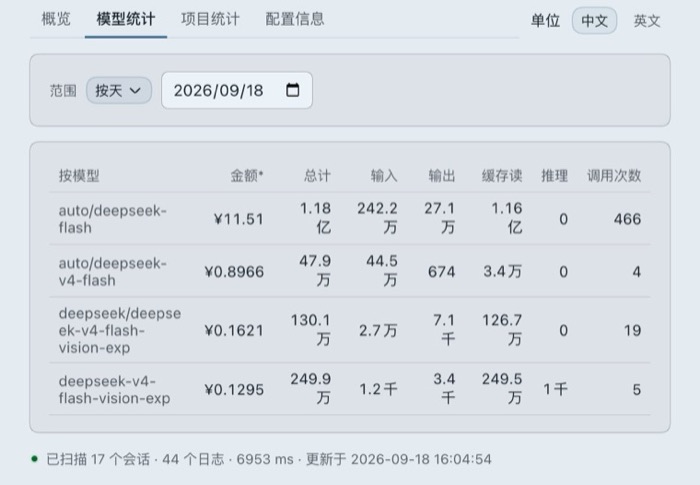Open the calendar picker icon

(x=292, y=90)
